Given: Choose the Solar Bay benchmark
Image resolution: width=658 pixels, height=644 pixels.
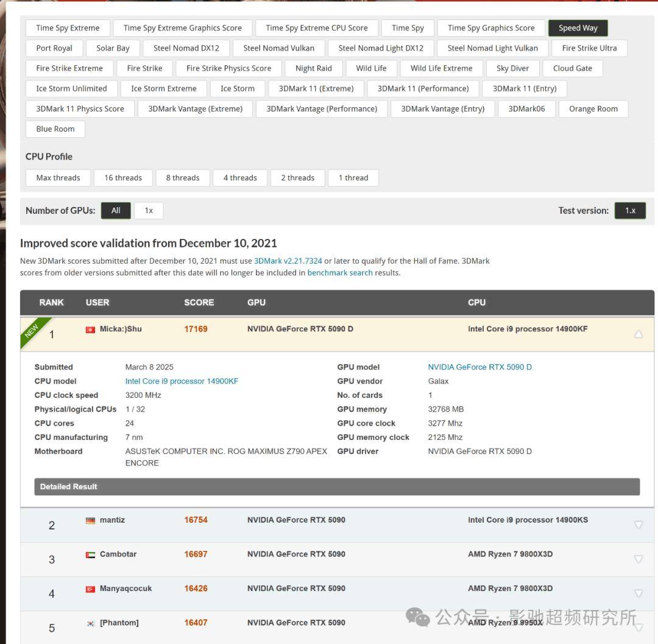Looking at the screenshot, I should 113,48.
